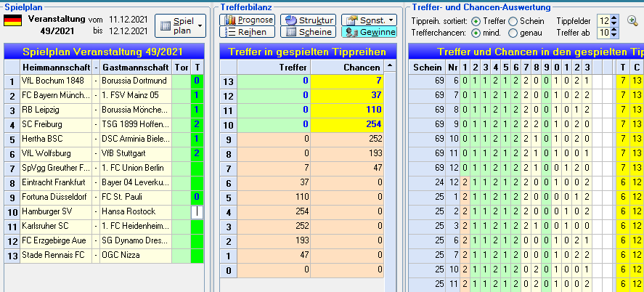Click Chancen value 110 in row 11
Screen dimensions: 644x292
pyautogui.click(x=347, y=110)
